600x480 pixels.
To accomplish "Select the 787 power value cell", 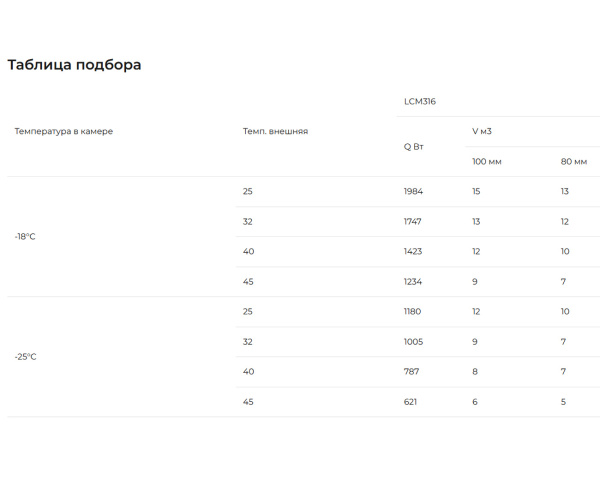I will point(411,371).
